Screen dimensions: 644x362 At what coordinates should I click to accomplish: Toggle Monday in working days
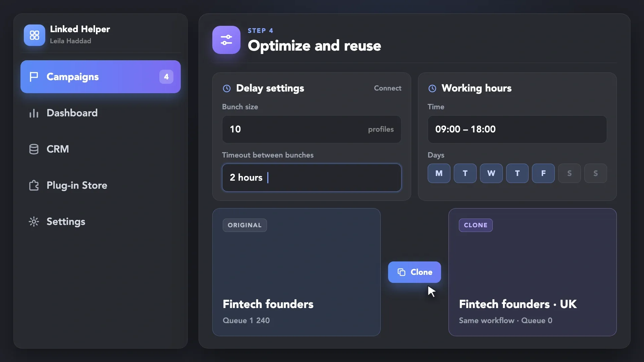pyautogui.click(x=439, y=173)
